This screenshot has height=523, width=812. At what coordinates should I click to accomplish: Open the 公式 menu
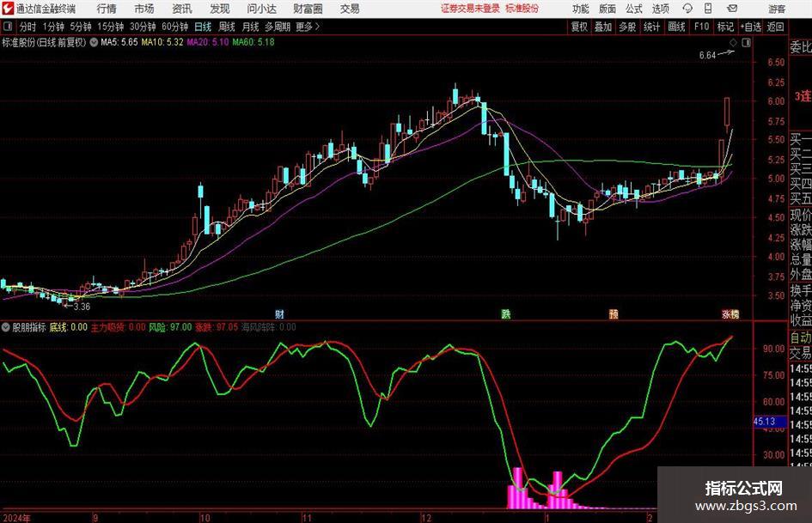pos(633,9)
